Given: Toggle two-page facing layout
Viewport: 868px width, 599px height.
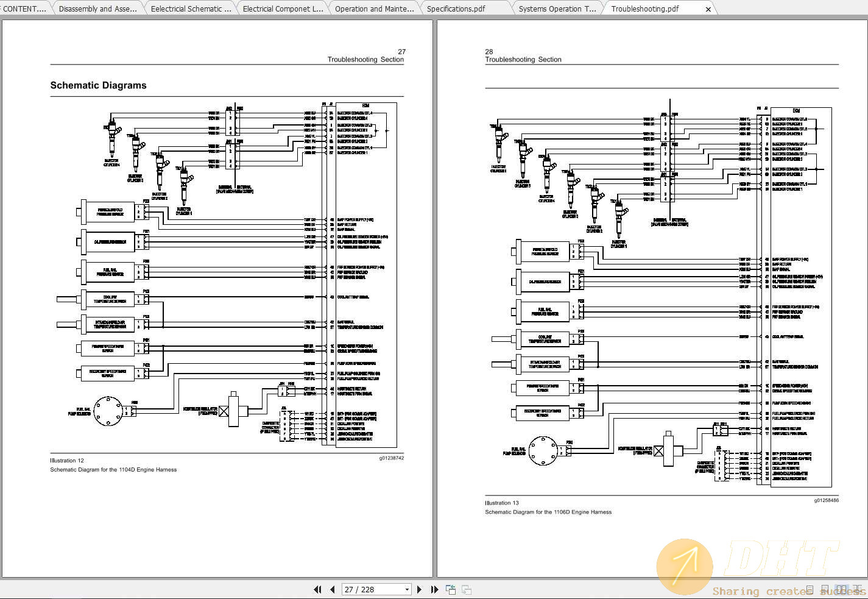Looking at the screenshot, I should coord(841,590).
